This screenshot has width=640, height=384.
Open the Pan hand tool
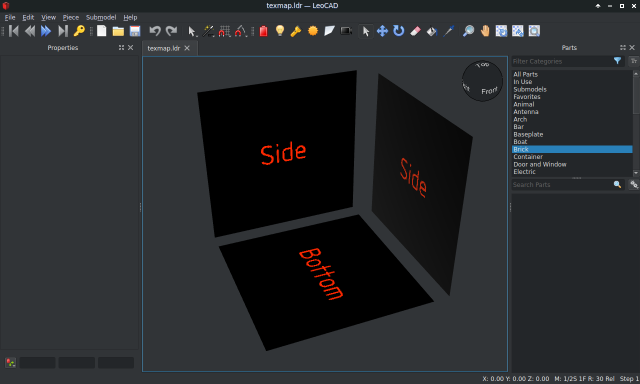click(x=485, y=31)
